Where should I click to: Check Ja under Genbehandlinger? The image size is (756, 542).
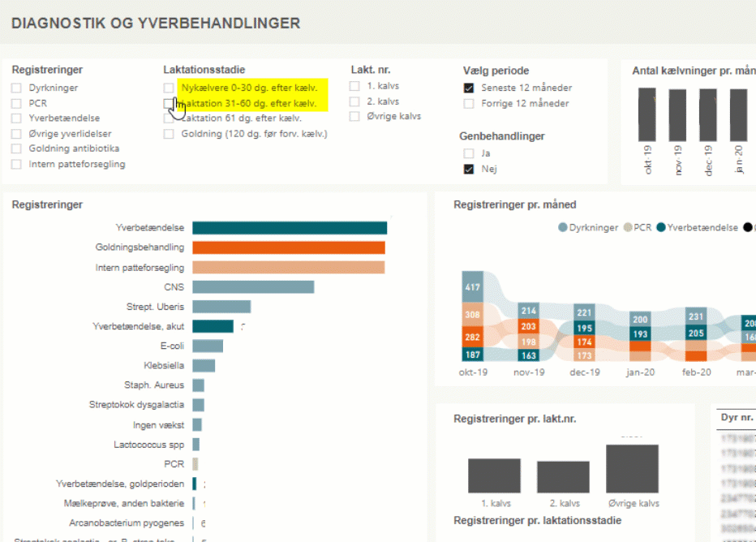click(x=469, y=153)
